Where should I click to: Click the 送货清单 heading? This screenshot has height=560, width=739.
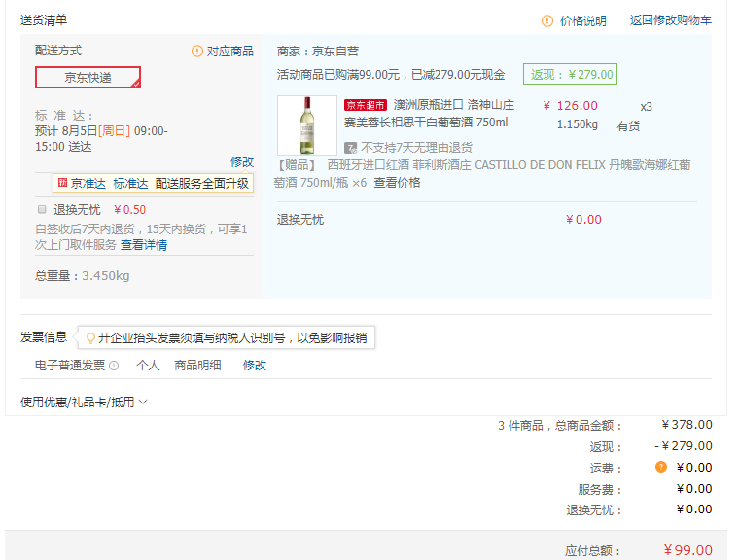44,20
